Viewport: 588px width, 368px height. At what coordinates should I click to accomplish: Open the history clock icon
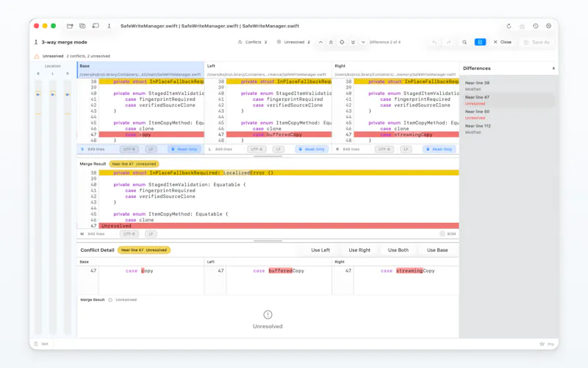(536, 26)
